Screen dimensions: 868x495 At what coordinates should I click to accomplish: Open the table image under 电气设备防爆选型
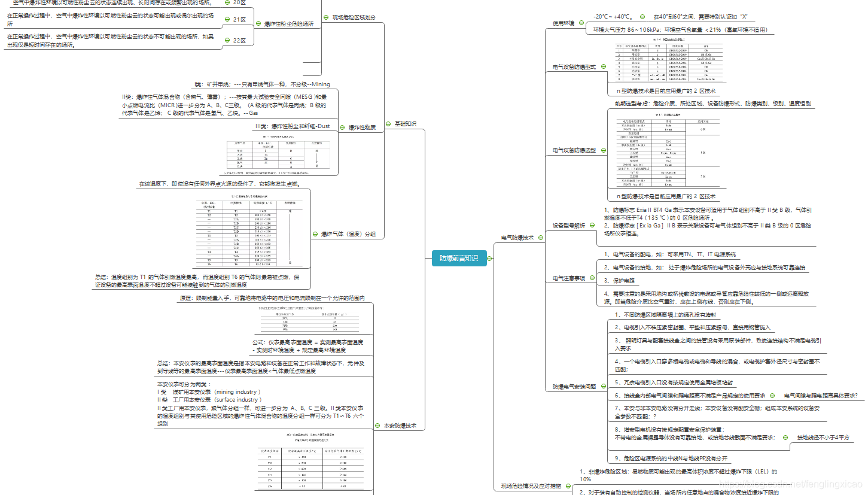click(x=668, y=150)
